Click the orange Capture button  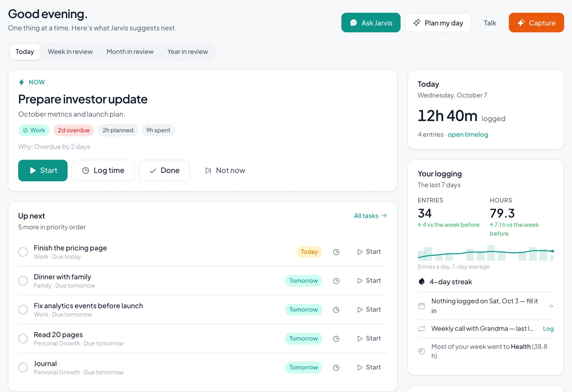coord(536,23)
